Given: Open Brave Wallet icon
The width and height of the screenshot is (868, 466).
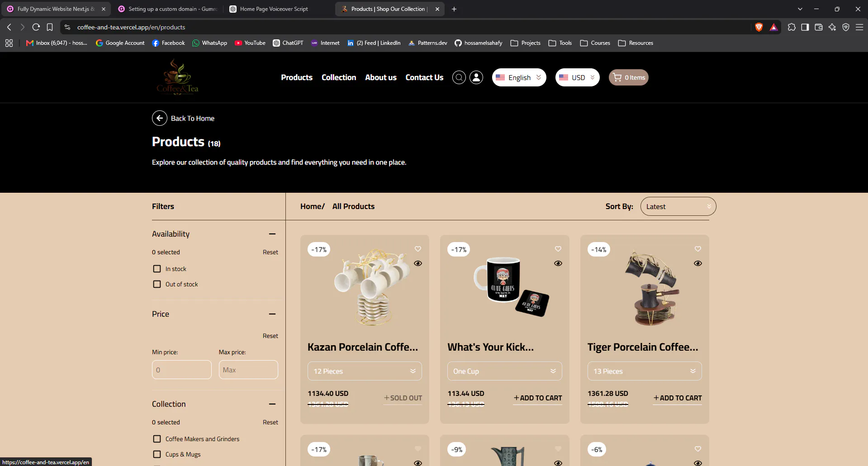Looking at the screenshot, I should coord(819,27).
